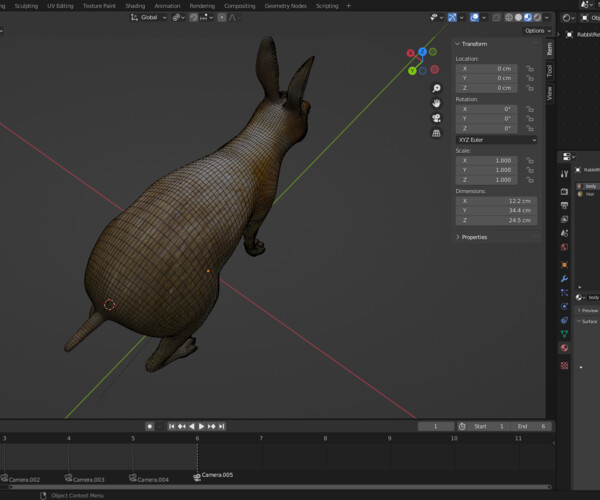This screenshot has height=500, width=600.
Task: Switch to UV Editing workspace
Action: click(60, 6)
